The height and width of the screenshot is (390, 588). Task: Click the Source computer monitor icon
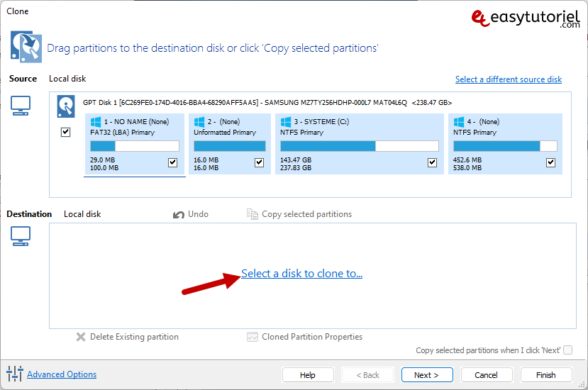click(x=21, y=106)
